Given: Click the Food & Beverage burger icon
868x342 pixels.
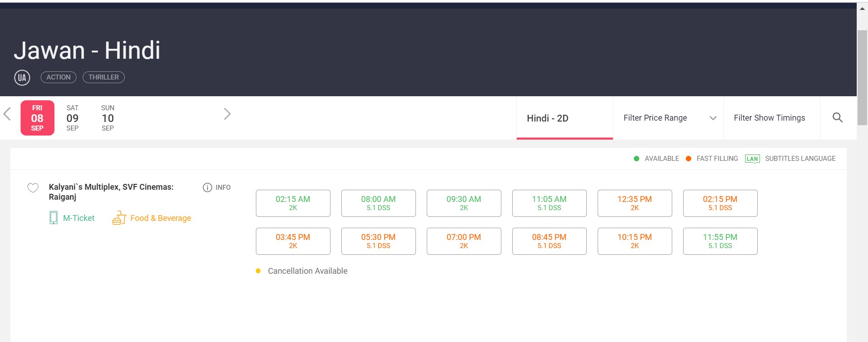Looking at the screenshot, I should [119, 218].
